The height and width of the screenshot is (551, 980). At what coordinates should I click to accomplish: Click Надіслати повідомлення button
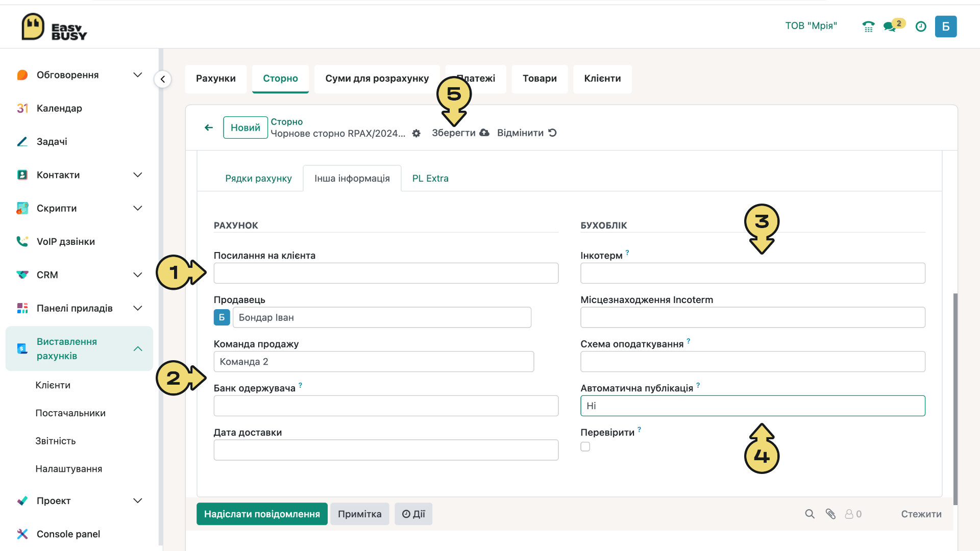coord(262,514)
